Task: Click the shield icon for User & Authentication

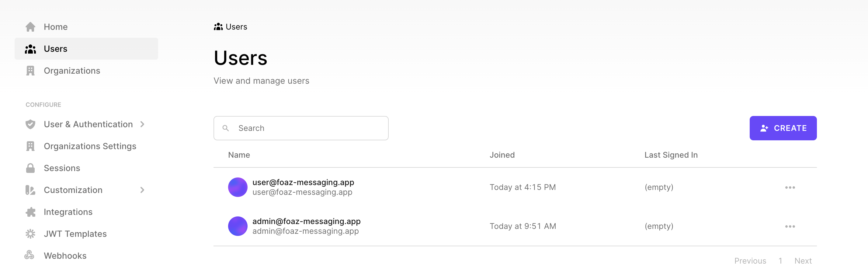Action: [30, 124]
